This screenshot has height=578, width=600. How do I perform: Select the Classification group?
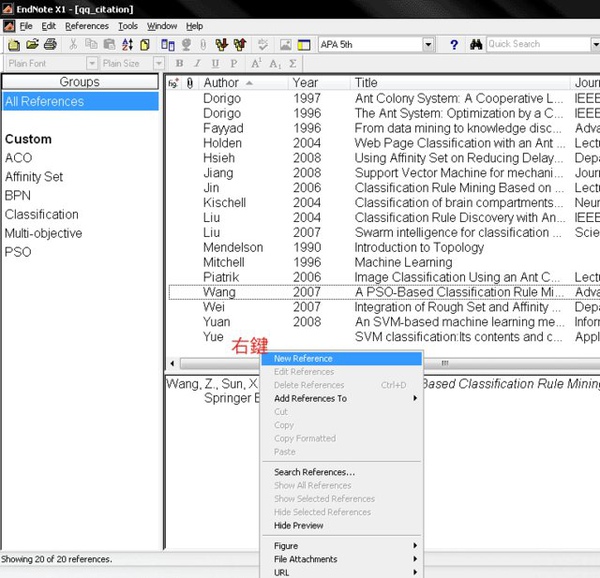click(42, 214)
